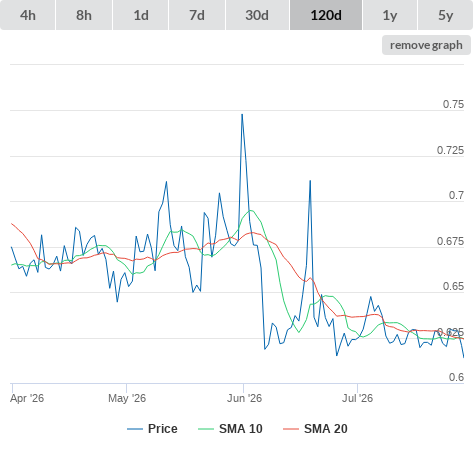474x455 pixels.
Task: Switch to the 8h range
Action: pos(84,15)
